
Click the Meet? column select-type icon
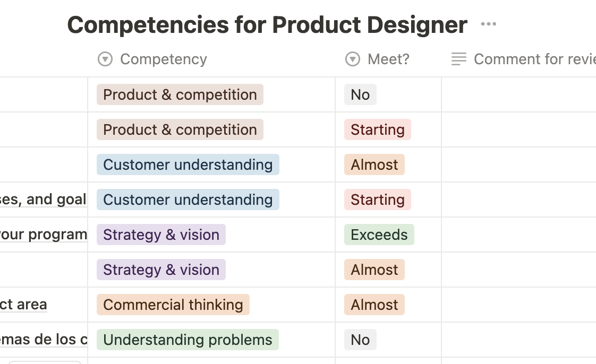353,59
